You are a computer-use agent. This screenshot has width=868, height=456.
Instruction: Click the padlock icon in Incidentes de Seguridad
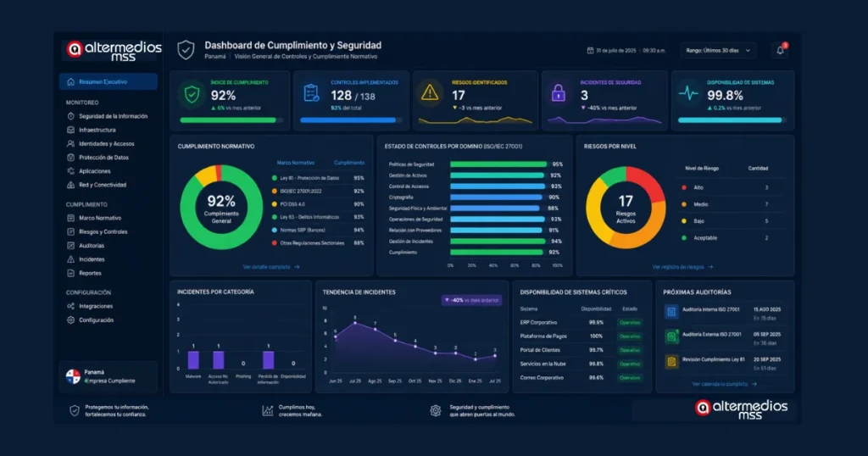(x=558, y=93)
